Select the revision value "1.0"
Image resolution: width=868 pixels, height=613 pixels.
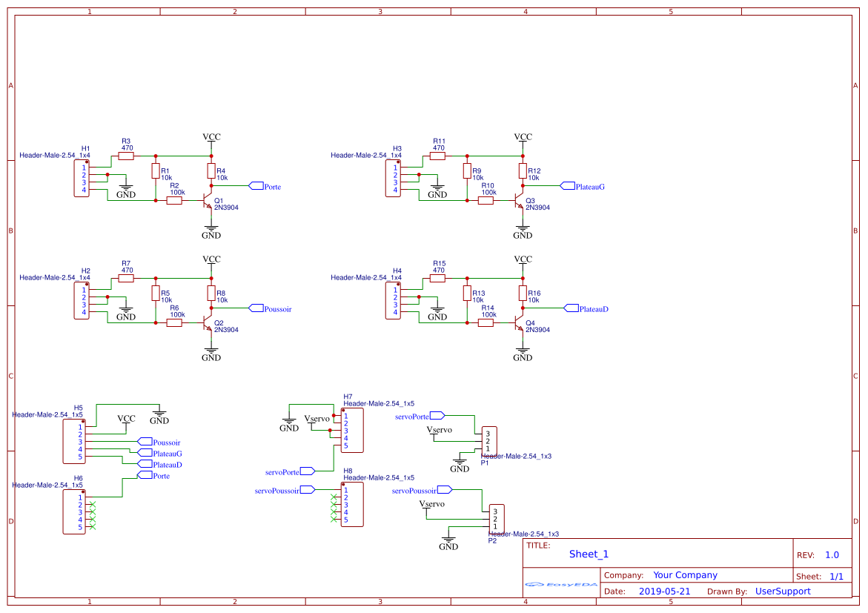[832, 555]
